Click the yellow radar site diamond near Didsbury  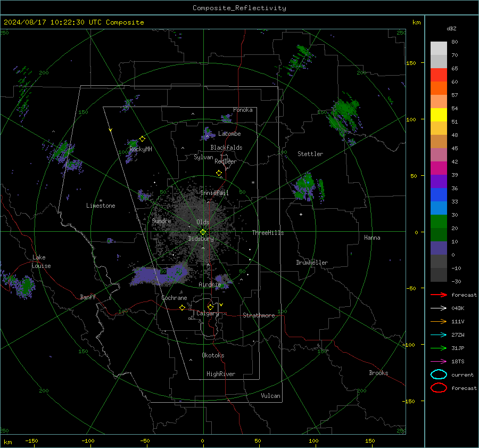click(203, 232)
